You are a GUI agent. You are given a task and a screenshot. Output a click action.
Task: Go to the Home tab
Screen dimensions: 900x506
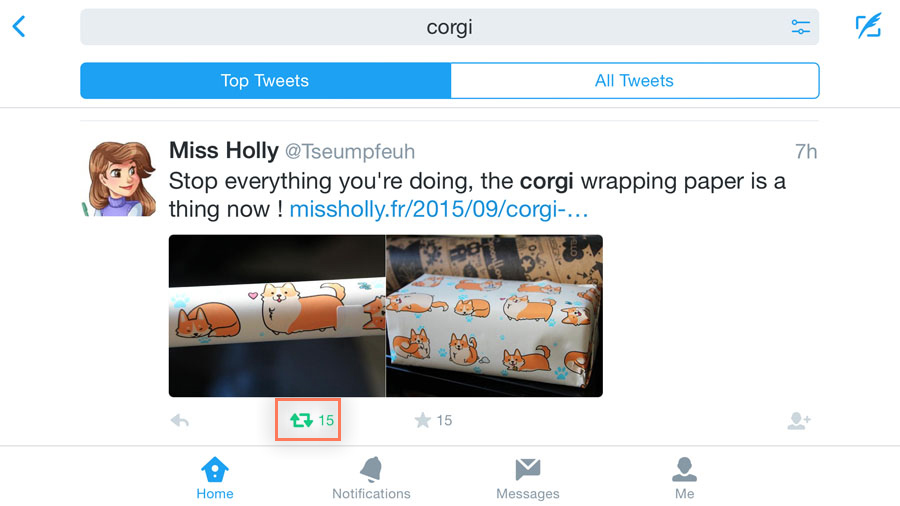(x=215, y=478)
